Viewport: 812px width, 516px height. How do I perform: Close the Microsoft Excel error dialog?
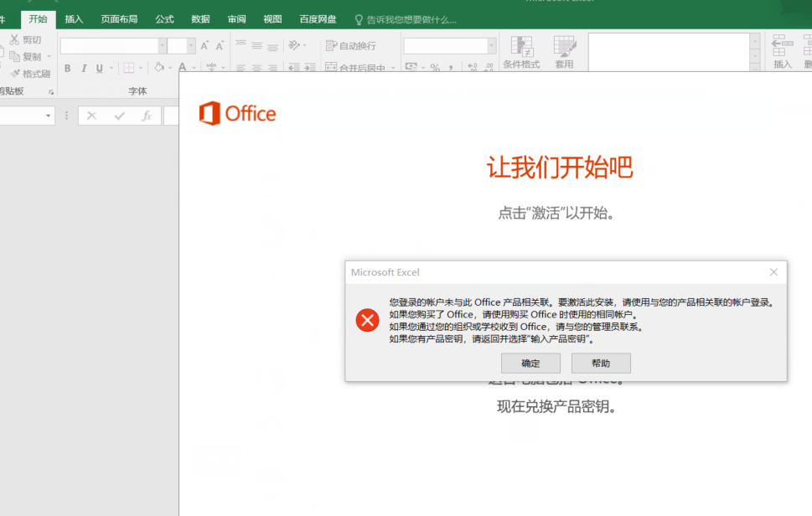tap(773, 272)
